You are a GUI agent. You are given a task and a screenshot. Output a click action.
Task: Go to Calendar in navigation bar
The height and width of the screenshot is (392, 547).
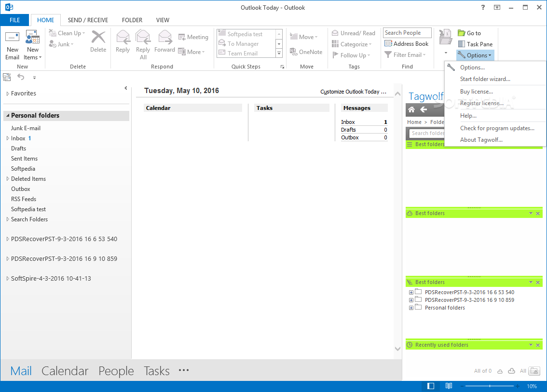click(65, 371)
